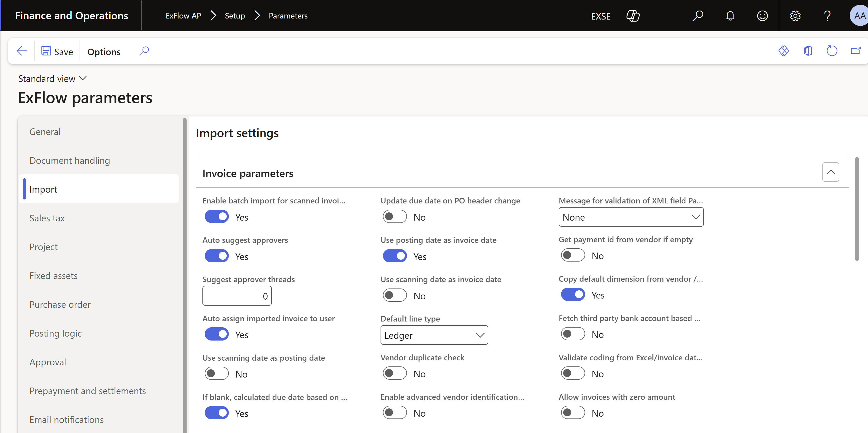Click the Suggest approver threads field
Viewport: 868px width, 433px height.
(237, 296)
